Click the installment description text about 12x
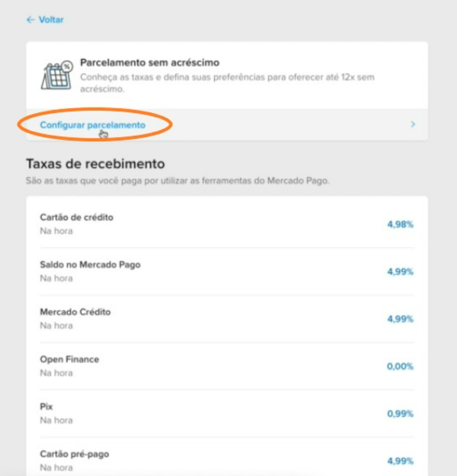 click(227, 83)
